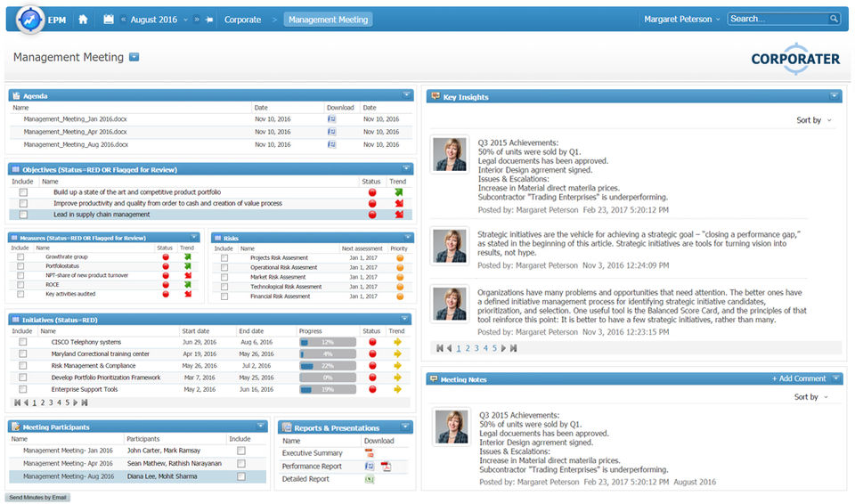Go to previous page of Key Insights
This screenshot has height=504, width=855.
449,348
